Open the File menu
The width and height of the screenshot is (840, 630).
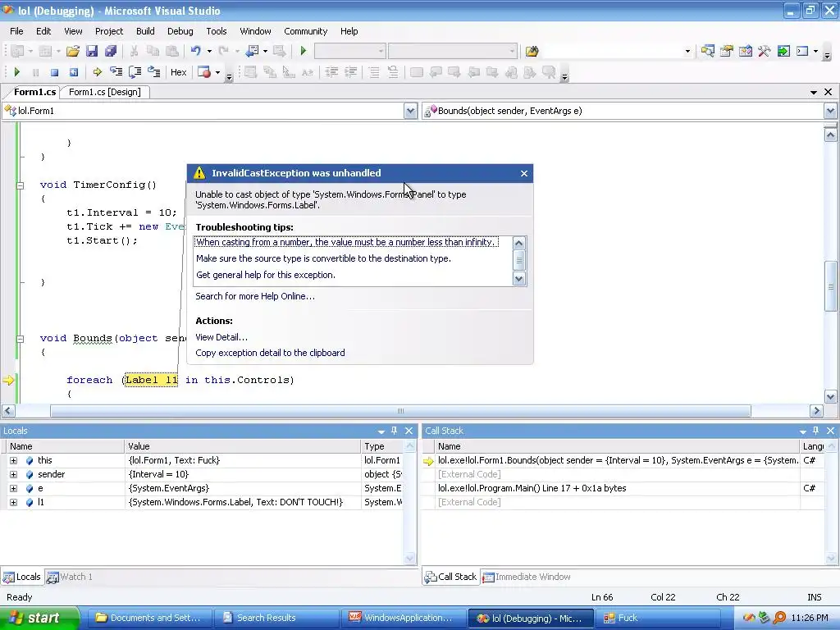click(x=16, y=31)
